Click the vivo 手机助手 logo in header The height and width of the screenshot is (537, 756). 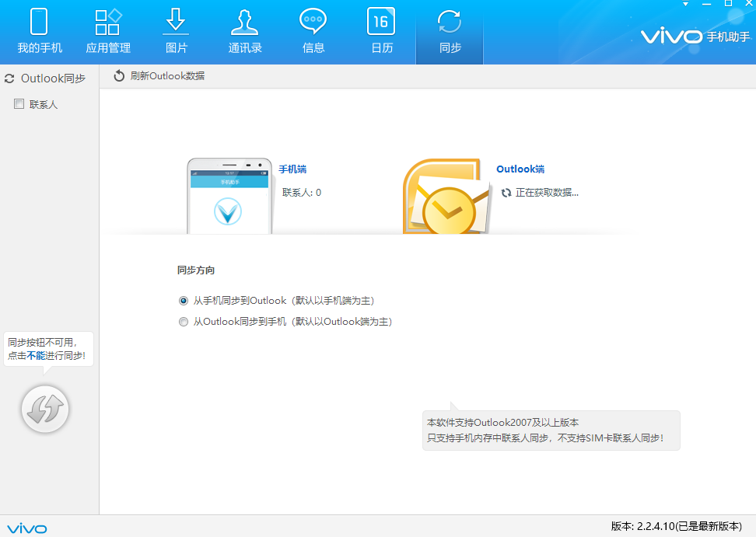coord(695,36)
